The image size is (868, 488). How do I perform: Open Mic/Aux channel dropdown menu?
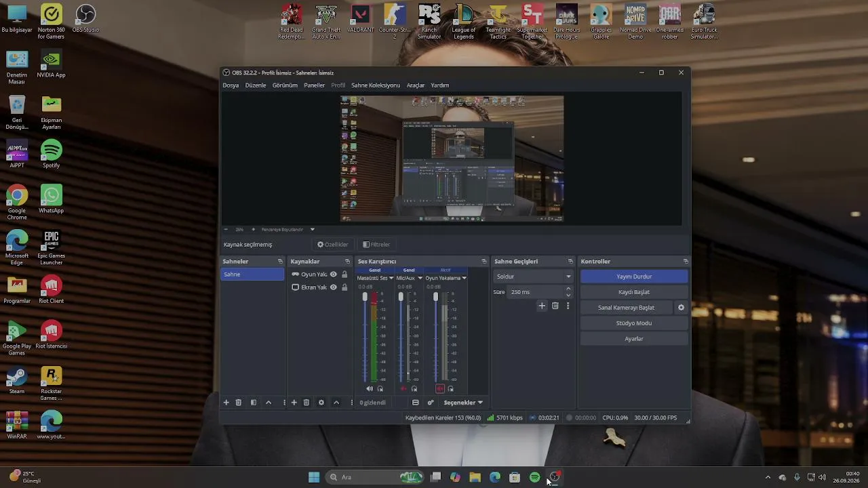point(420,278)
